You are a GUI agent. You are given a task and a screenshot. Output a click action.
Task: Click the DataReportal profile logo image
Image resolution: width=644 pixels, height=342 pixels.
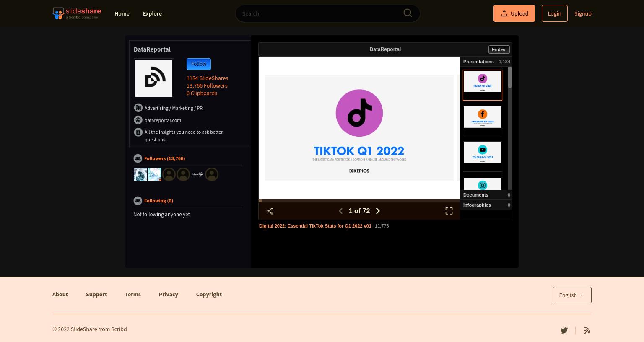tap(154, 78)
